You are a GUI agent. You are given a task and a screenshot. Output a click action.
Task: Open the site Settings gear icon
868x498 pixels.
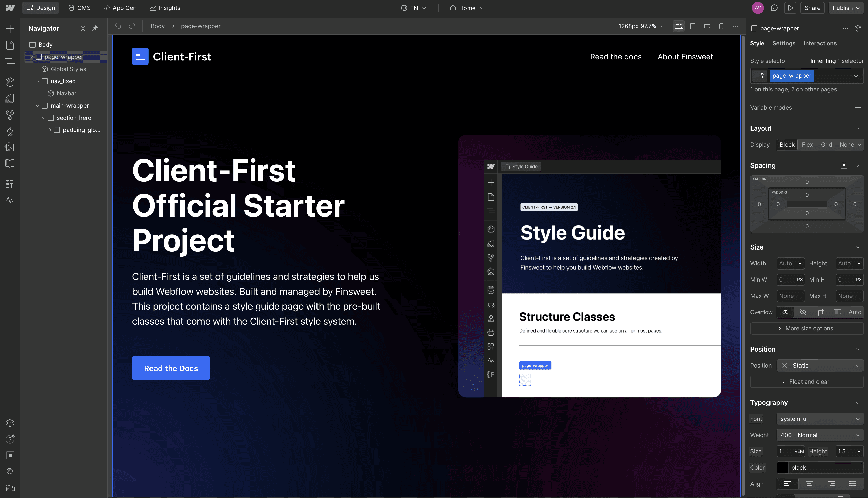point(10,423)
